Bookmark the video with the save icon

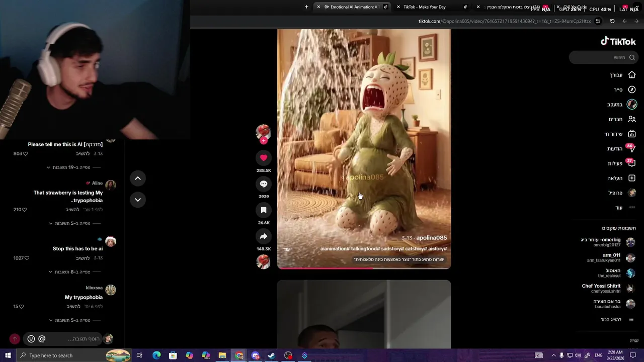(263, 210)
